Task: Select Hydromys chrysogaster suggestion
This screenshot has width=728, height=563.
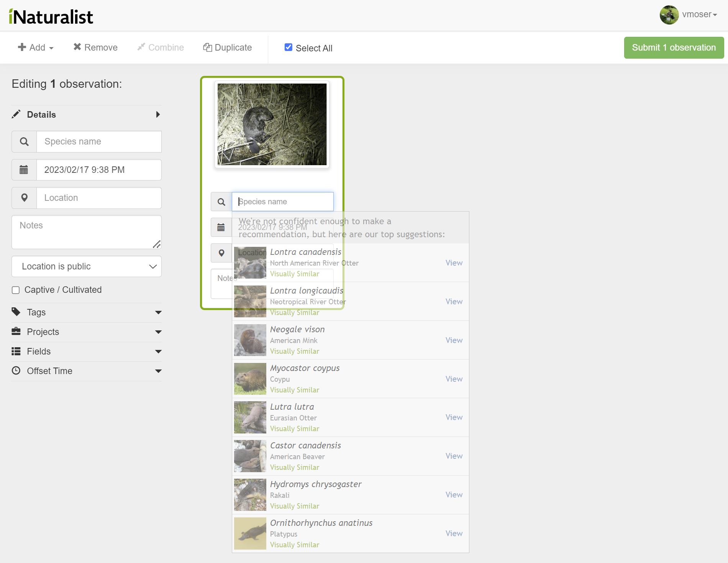Action: [x=350, y=495]
